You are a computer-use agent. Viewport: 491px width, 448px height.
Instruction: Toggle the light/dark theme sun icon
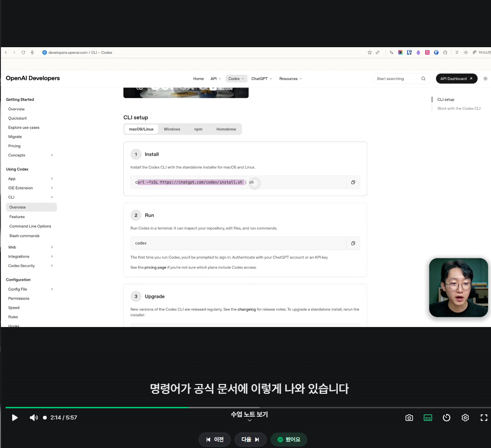pos(485,78)
